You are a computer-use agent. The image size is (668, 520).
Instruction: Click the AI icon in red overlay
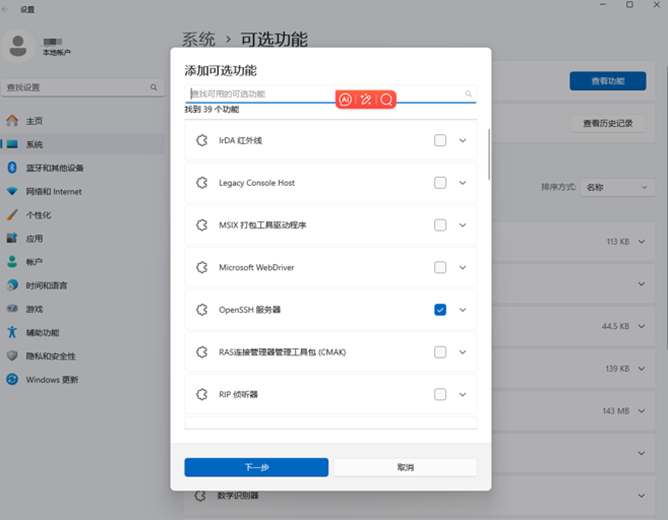click(x=346, y=100)
